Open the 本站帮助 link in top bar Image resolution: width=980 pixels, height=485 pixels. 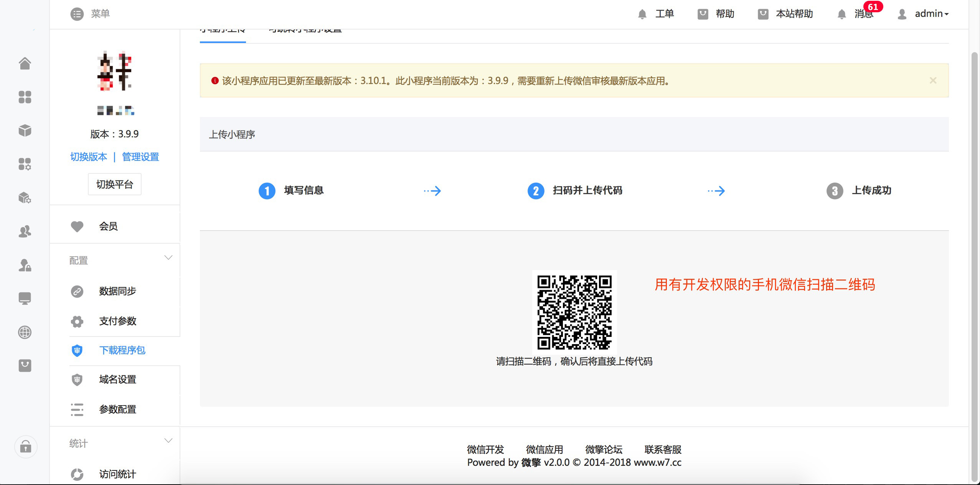click(x=794, y=14)
